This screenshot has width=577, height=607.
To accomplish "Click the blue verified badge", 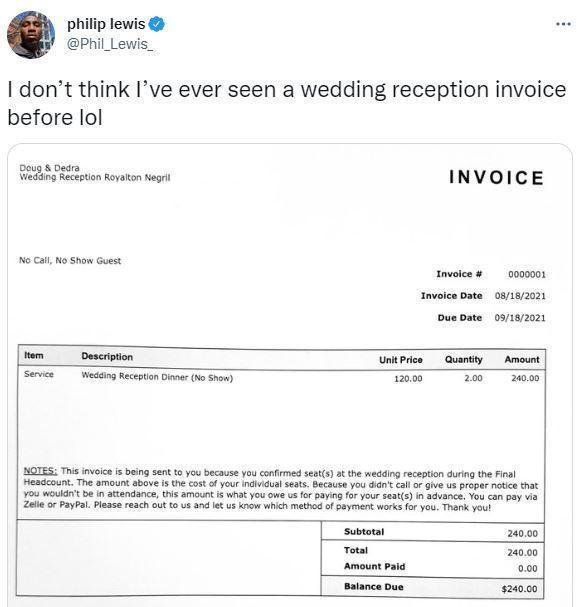I will (157, 24).
